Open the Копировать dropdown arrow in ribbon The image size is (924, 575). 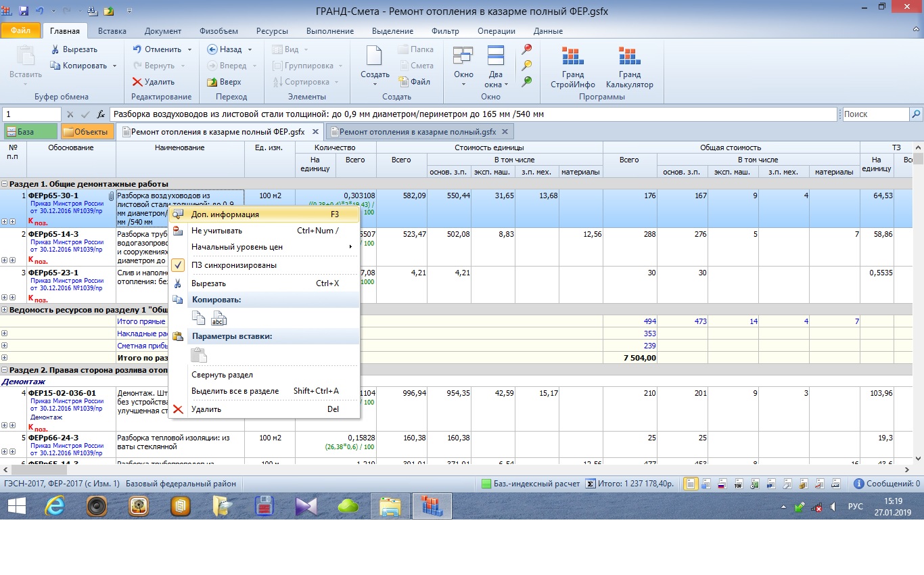[x=114, y=66]
